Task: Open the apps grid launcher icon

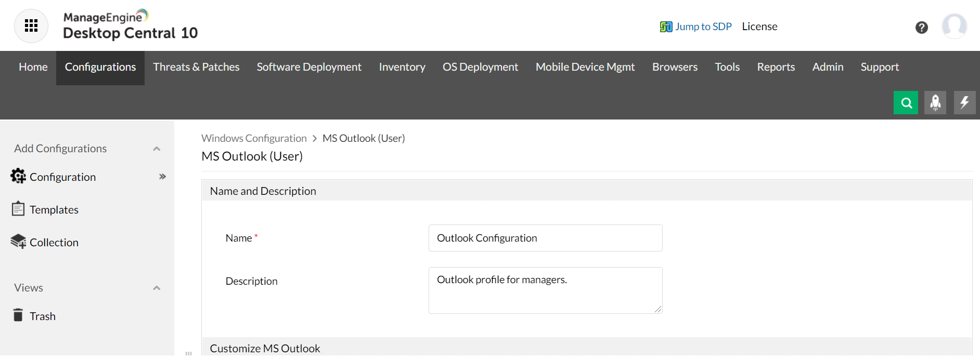Action: coord(31,25)
